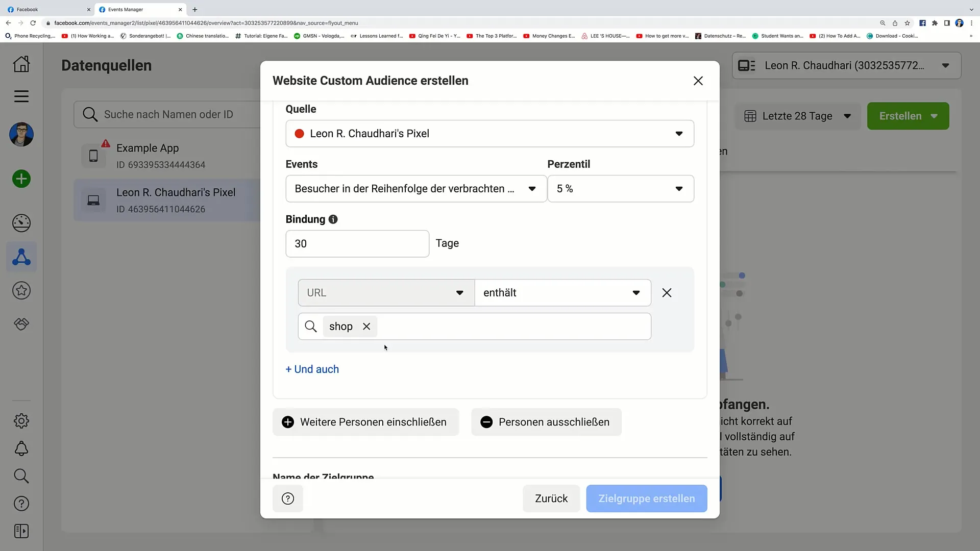Open the Home icon in left sidebar

pyautogui.click(x=21, y=64)
